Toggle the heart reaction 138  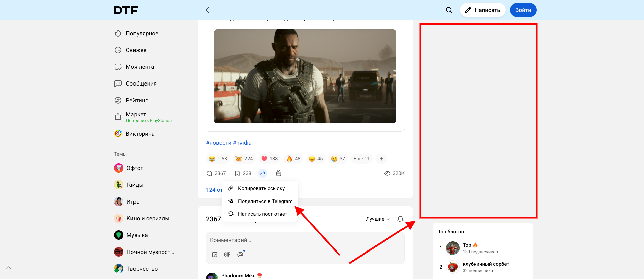point(270,159)
